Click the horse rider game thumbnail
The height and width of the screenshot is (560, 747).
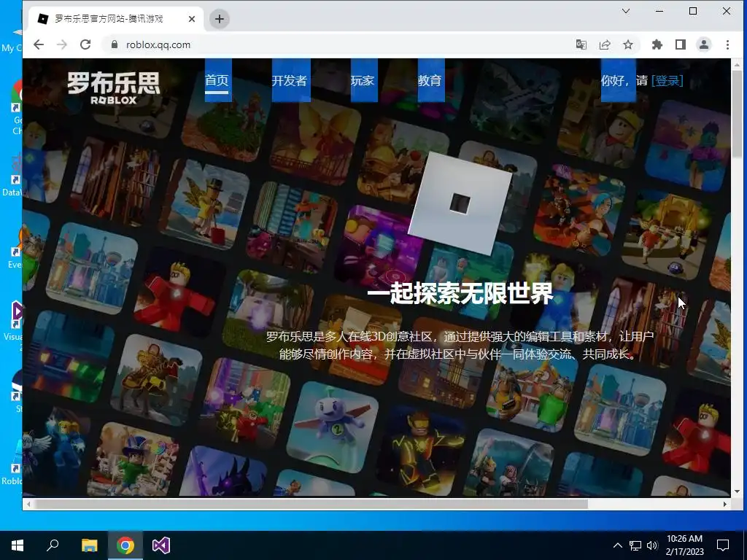pyautogui.click(x=156, y=379)
